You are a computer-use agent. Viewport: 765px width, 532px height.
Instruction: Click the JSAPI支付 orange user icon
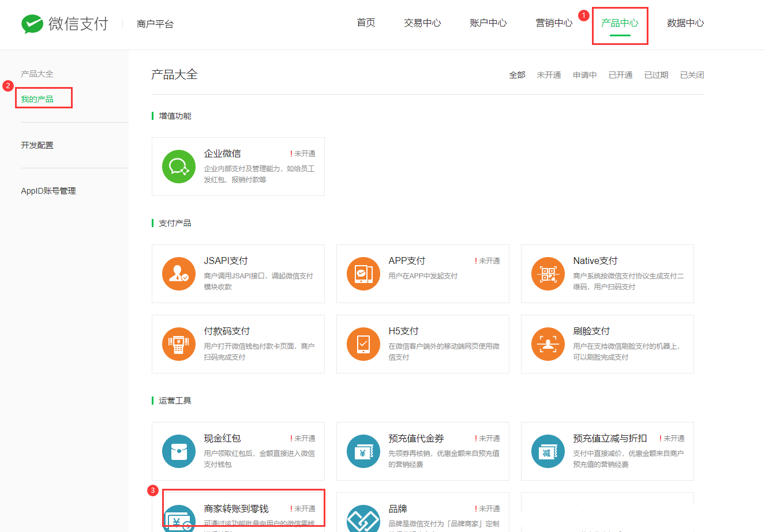point(179,274)
